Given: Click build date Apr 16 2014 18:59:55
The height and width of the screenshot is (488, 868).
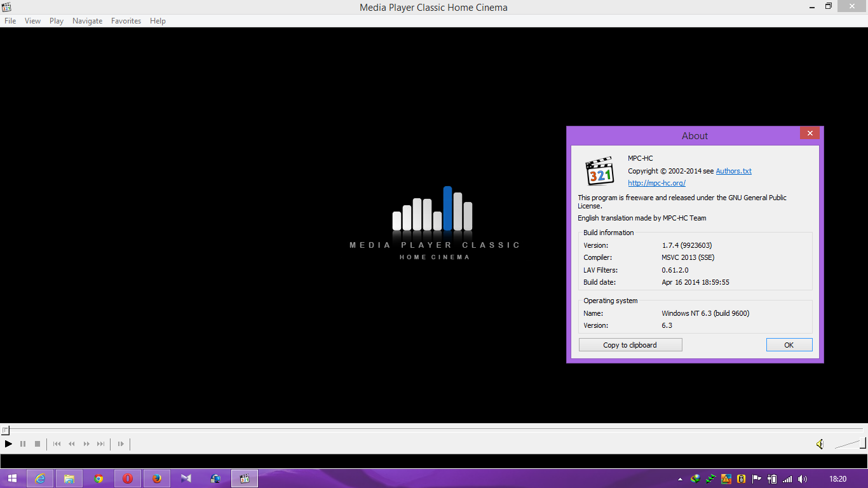Looking at the screenshot, I should point(695,282).
